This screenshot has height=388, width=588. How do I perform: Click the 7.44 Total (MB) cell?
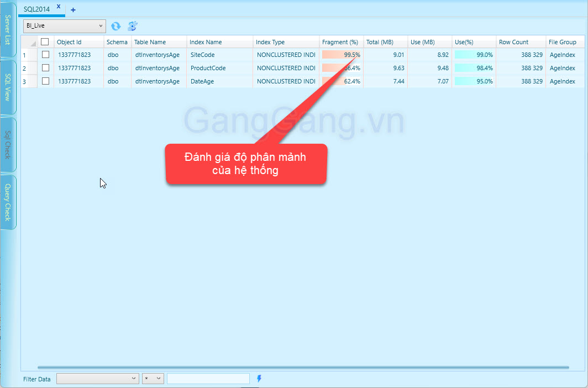pyautogui.click(x=386, y=81)
